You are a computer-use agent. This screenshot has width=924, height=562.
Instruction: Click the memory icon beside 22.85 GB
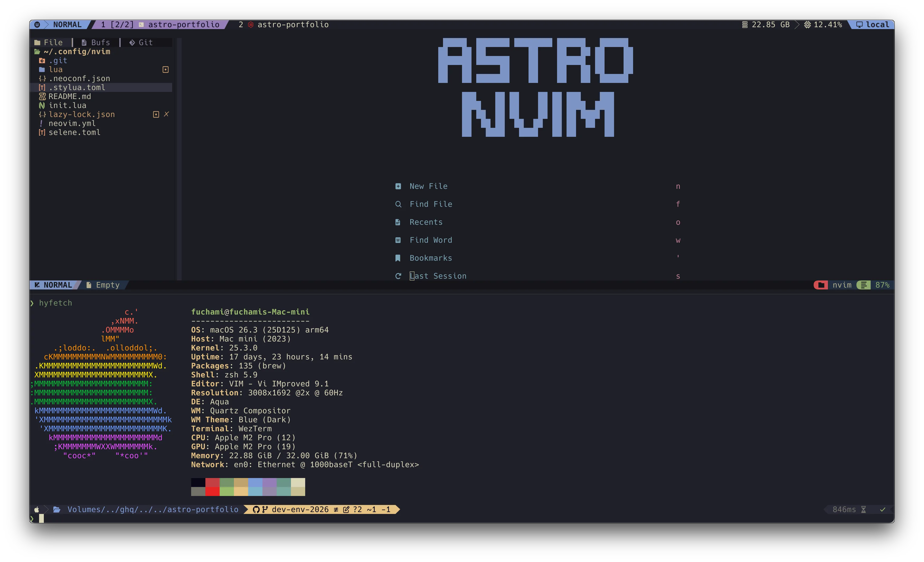tap(745, 25)
